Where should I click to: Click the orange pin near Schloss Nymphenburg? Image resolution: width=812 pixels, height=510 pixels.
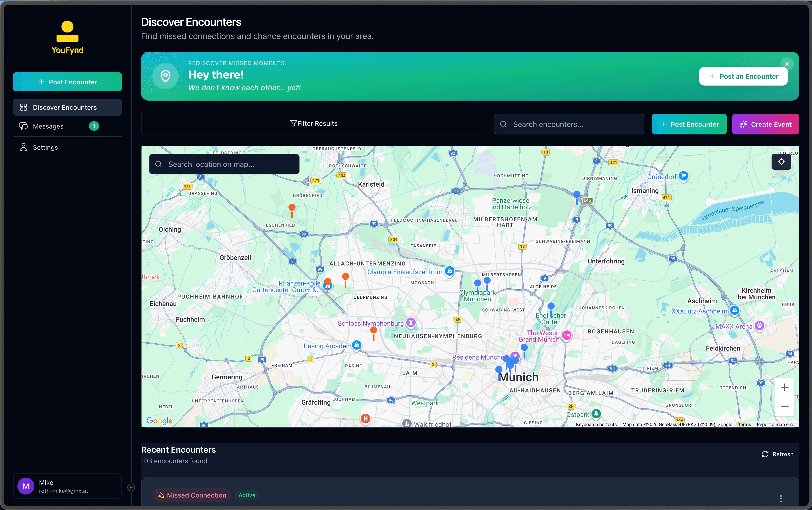374,333
